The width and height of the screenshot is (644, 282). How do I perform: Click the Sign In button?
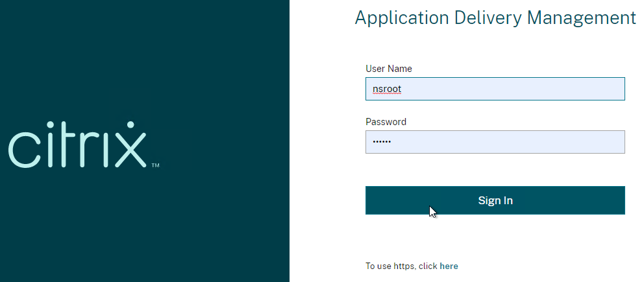pyautogui.click(x=495, y=200)
